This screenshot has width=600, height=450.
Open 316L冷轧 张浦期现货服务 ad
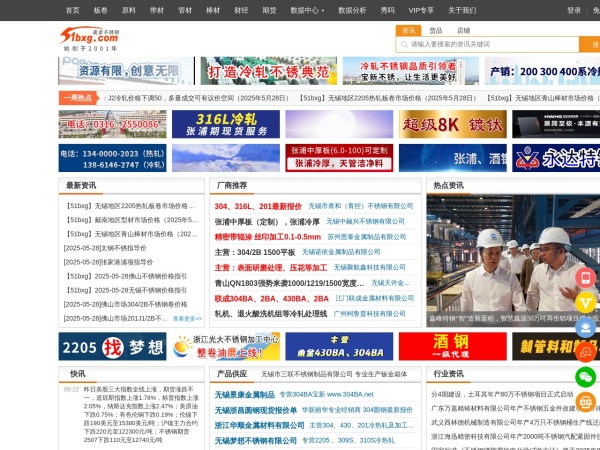pyautogui.click(x=226, y=124)
